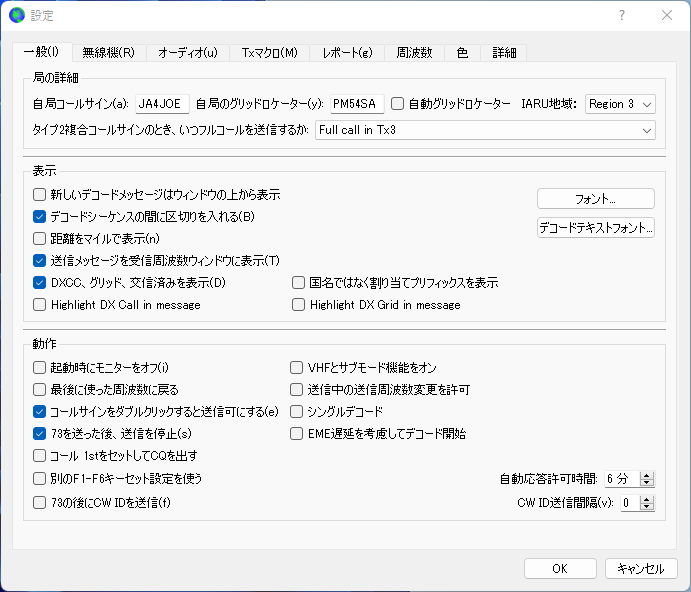The width and height of the screenshot is (691, 592).
Task: Increase 自動応答許可時間 with up arrow
Action: (646, 475)
